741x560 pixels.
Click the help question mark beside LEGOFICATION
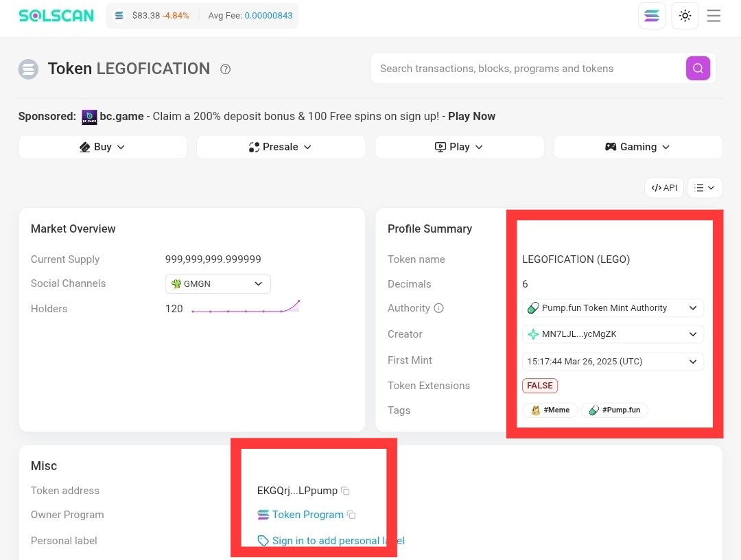click(x=226, y=69)
